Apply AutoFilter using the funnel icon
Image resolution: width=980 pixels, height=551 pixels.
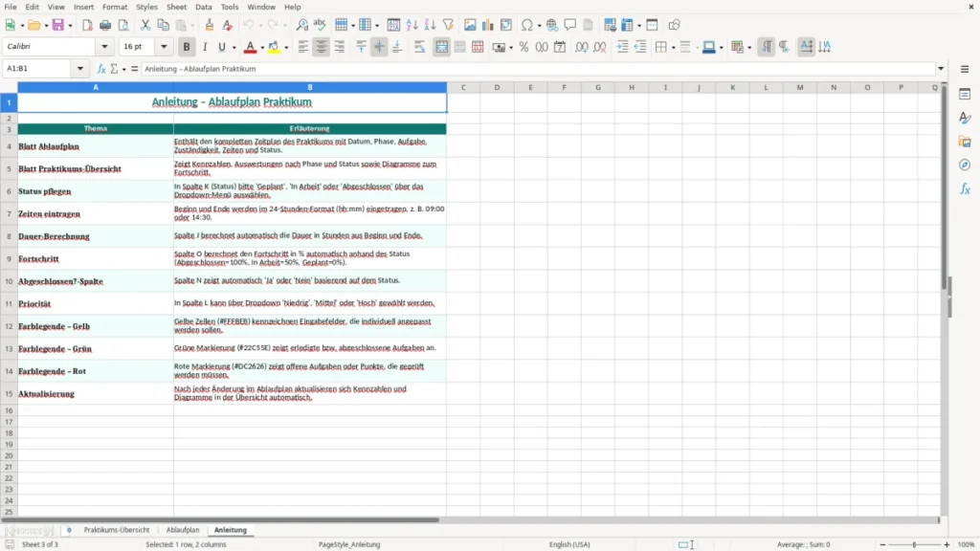click(448, 25)
